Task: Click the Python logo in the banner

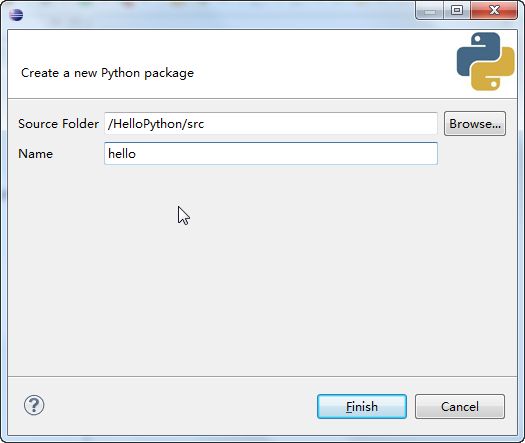Action: pyautogui.click(x=485, y=61)
